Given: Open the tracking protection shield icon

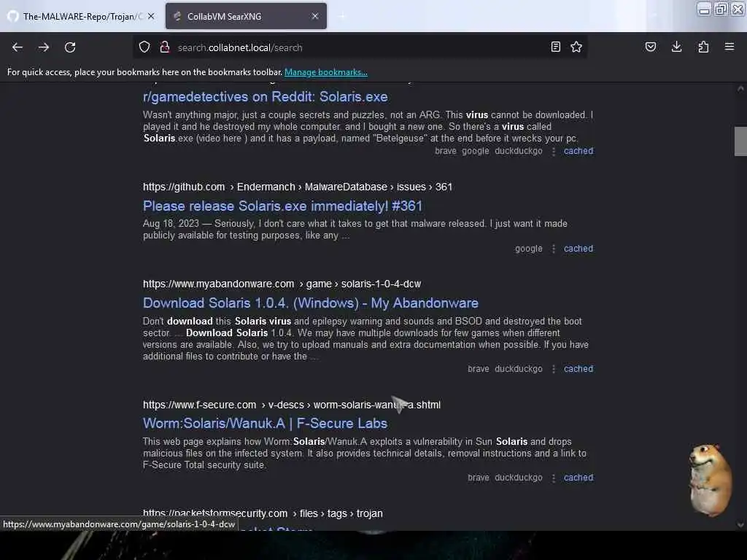Looking at the screenshot, I should point(144,47).
